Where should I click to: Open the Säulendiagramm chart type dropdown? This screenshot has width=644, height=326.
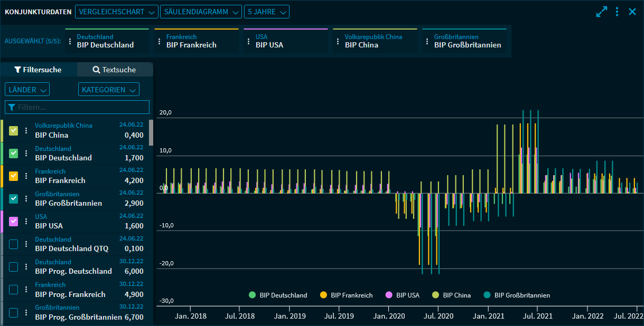pyautogui.click(x=201, y=12)
